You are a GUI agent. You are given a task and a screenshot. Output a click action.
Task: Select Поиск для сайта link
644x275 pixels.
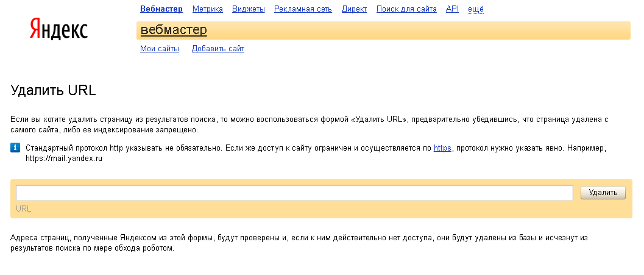(x=406, y=9)
